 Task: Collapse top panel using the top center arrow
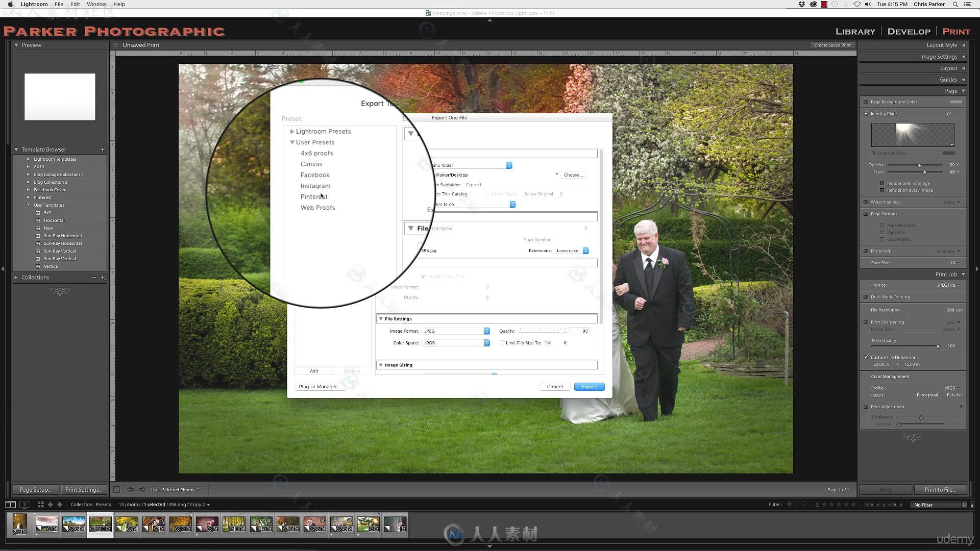pyautogui.click(x=490, y=20)
